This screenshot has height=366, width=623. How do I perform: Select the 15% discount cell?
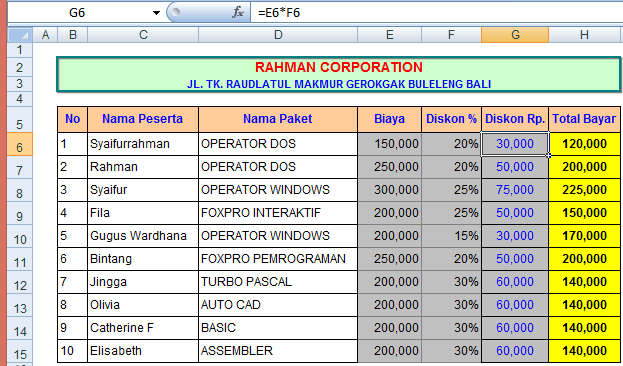[x=451, y=236]
